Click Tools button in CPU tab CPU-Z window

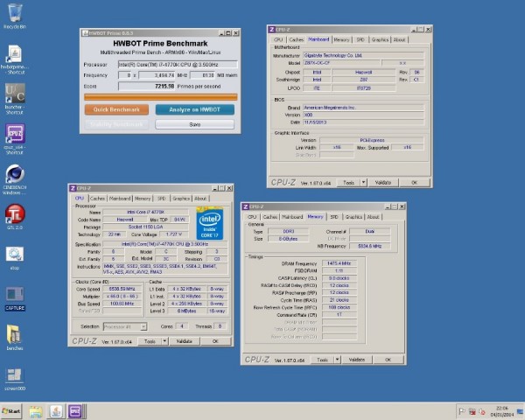pyautogui.click(x=150, y=341)
